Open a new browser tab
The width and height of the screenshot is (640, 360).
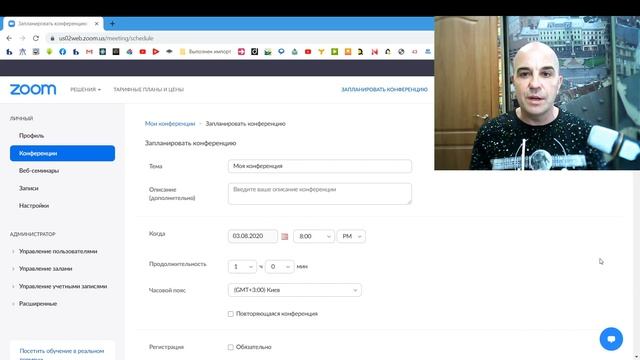coord(112,24)
